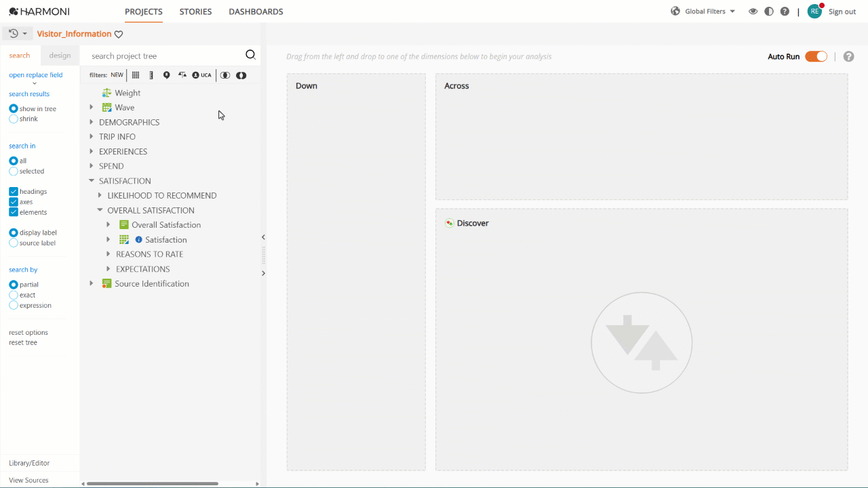The height and width of the screenshot is (488, 868).
Task: Click the info badge beside Satisfaction
Action: click(139, 239)
